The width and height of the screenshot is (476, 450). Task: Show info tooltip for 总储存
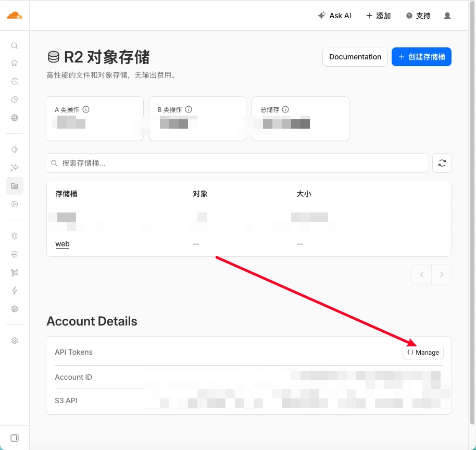point(285,110)
